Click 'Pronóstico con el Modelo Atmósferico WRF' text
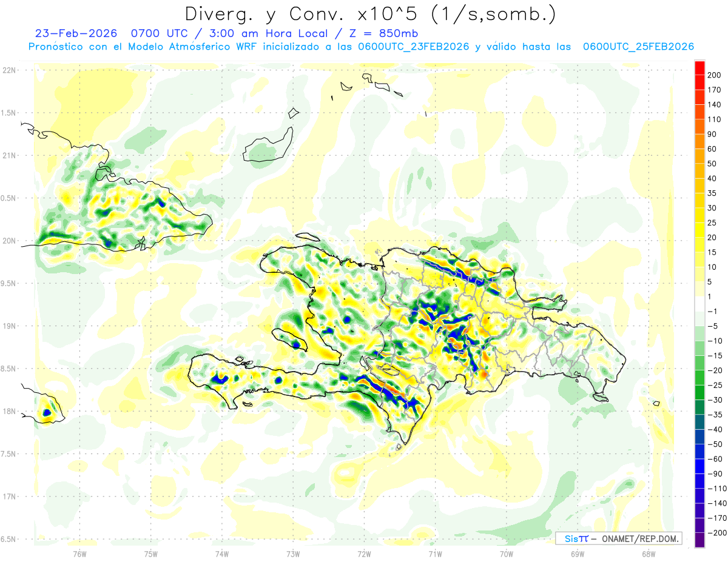The width and height of the screenshot is (728, 562). coord(143,47)
